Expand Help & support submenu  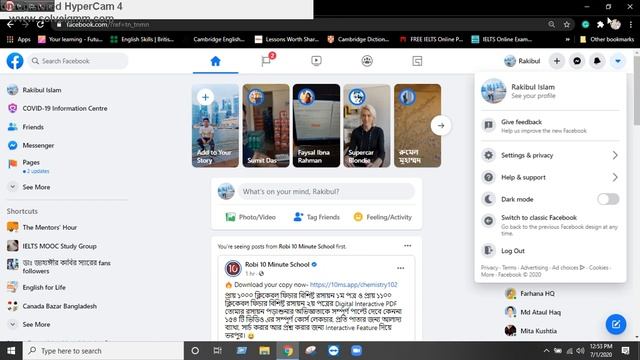pos(550,177)
